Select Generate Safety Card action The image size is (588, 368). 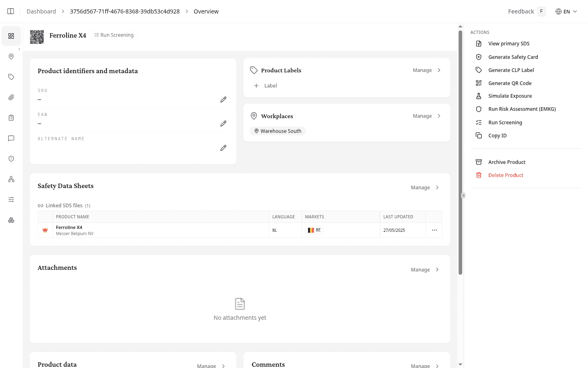[513, 57]
